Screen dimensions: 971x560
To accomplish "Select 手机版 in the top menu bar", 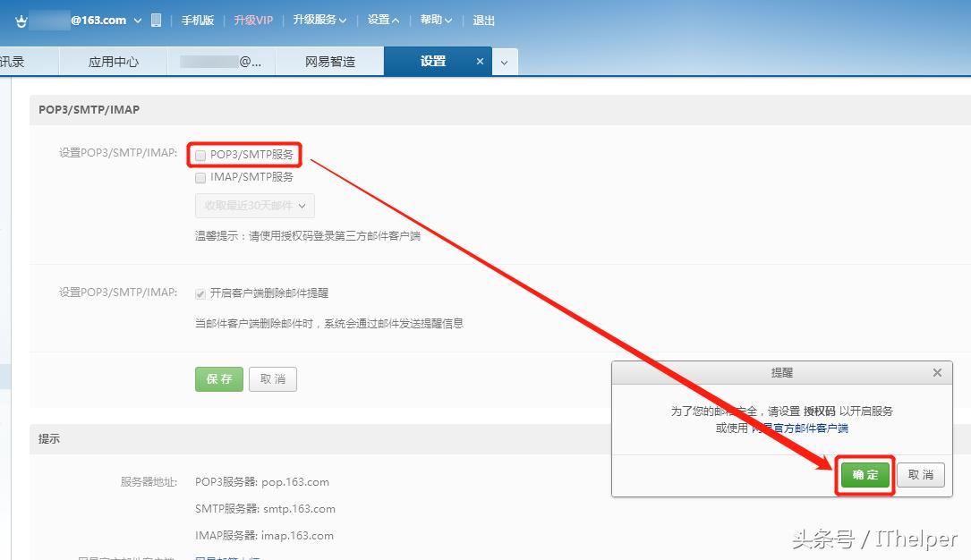I will click(198, 19).
